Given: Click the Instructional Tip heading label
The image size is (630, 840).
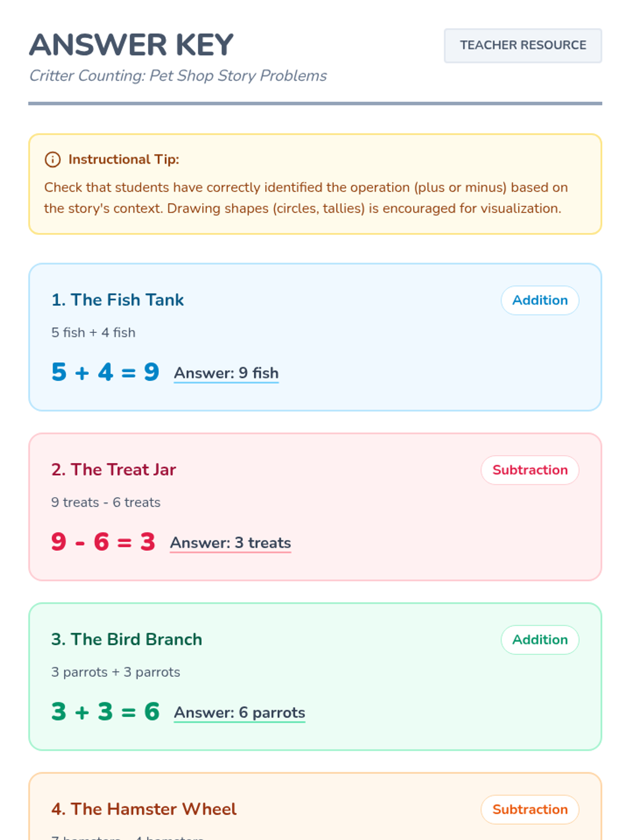Looking at the screenshot, I should coord(124,159).
